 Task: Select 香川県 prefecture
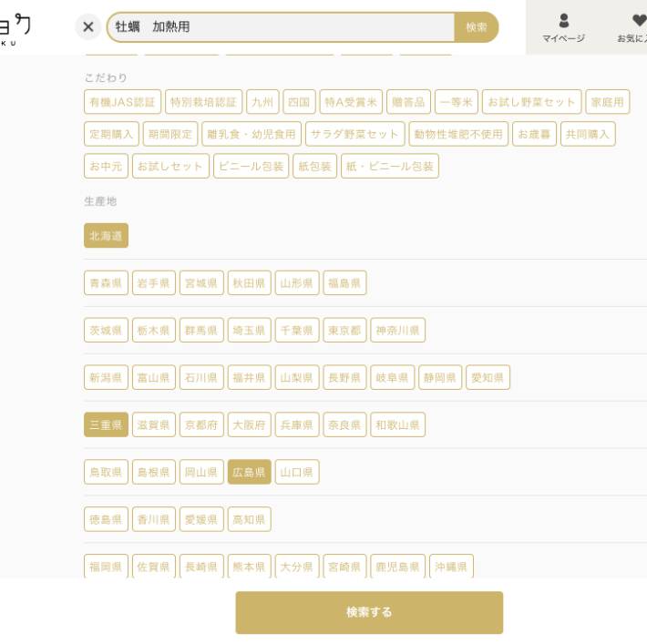(154, 519)
